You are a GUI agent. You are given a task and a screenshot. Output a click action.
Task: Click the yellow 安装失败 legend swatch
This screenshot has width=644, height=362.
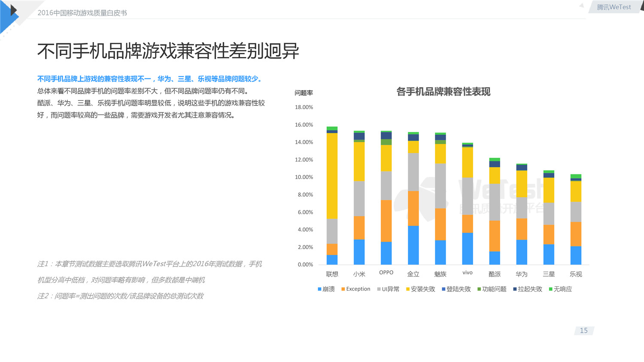[x=408, y=289]
